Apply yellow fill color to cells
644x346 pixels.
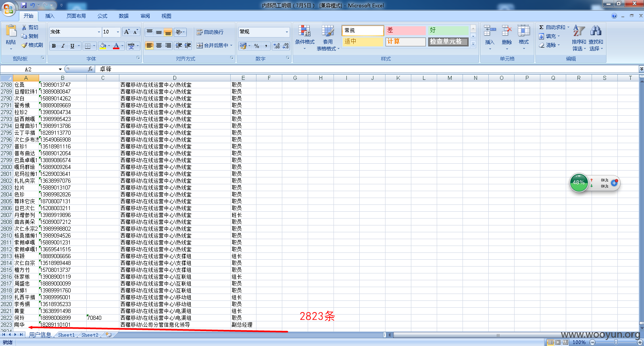point(103,46)
